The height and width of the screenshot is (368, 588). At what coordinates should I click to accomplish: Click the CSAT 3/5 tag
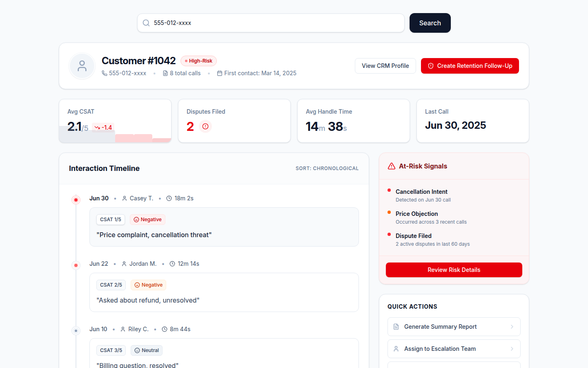[111, 350]
